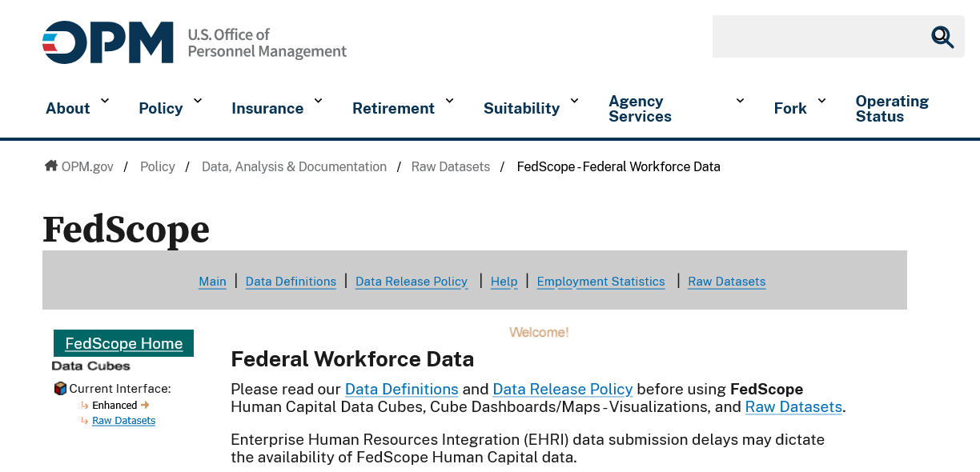Expand the Agency Services menu chevron
This screenshot has height=472, width=980.
click(740, 101)
